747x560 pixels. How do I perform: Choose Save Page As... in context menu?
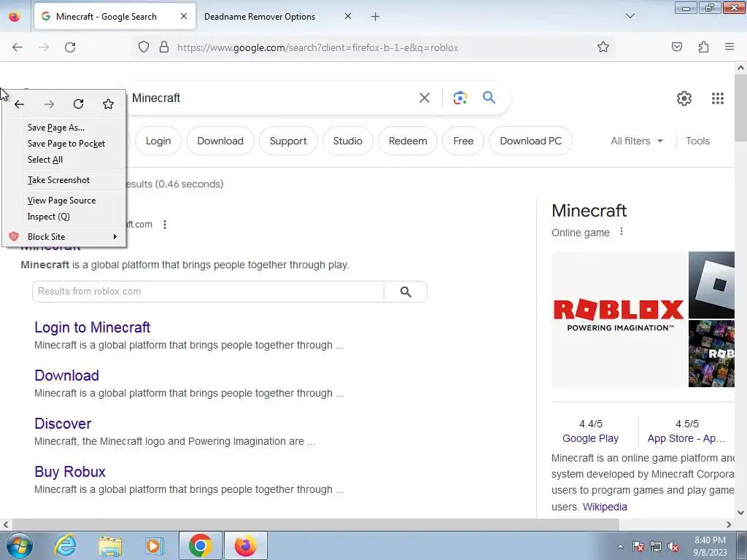tap(64, 128)
